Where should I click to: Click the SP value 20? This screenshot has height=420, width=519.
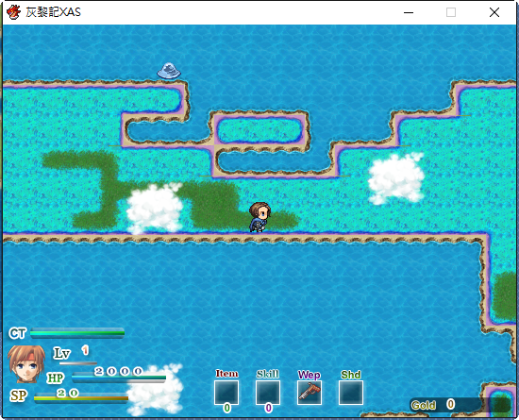tap(68, 393)
